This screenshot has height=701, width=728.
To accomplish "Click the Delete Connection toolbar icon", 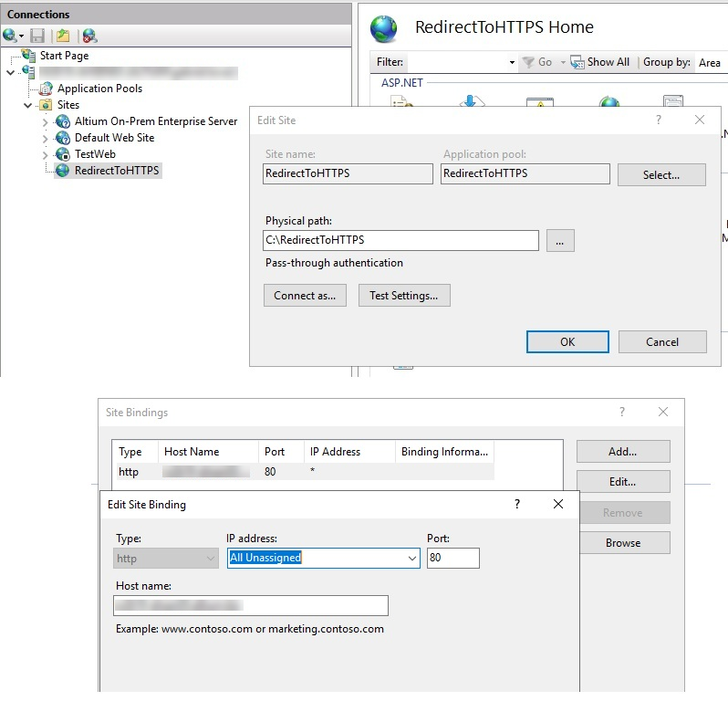I will coord(89,36).
